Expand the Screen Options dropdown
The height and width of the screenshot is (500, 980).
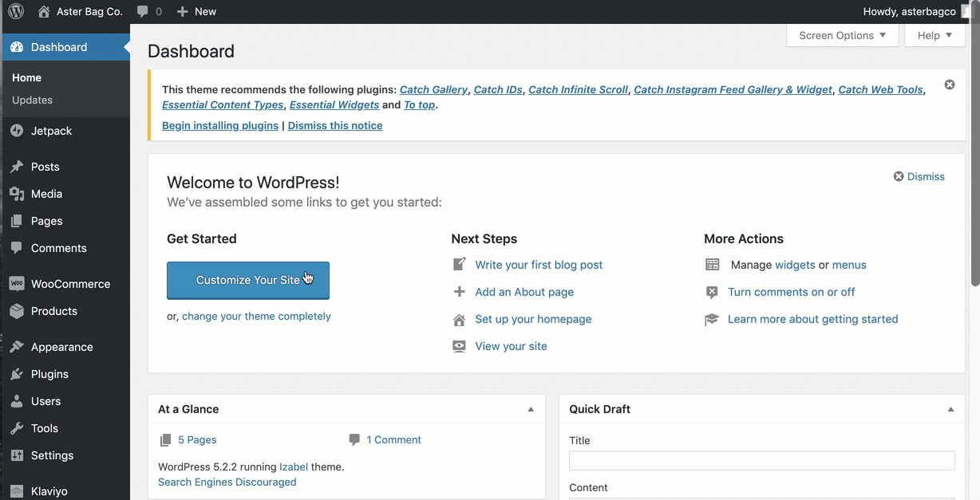(842, 35)
